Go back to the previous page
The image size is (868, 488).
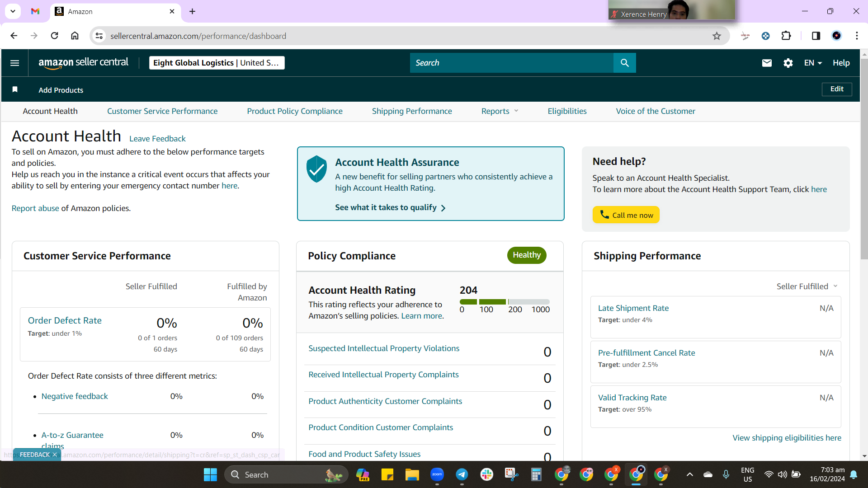coord(14,36)
